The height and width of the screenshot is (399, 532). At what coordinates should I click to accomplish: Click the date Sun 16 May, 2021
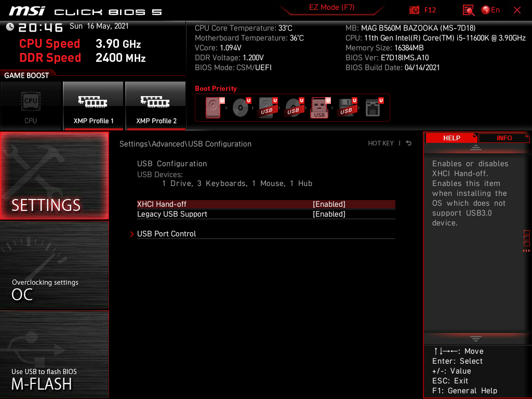click(99, 26)
